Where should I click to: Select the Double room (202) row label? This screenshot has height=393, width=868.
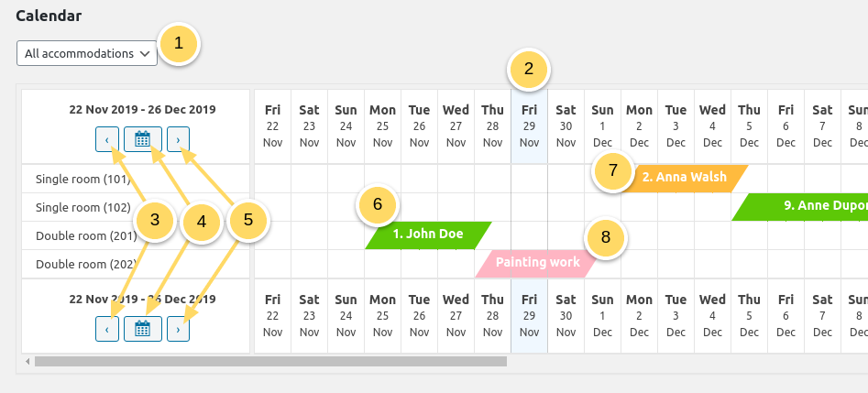point(81,264)
